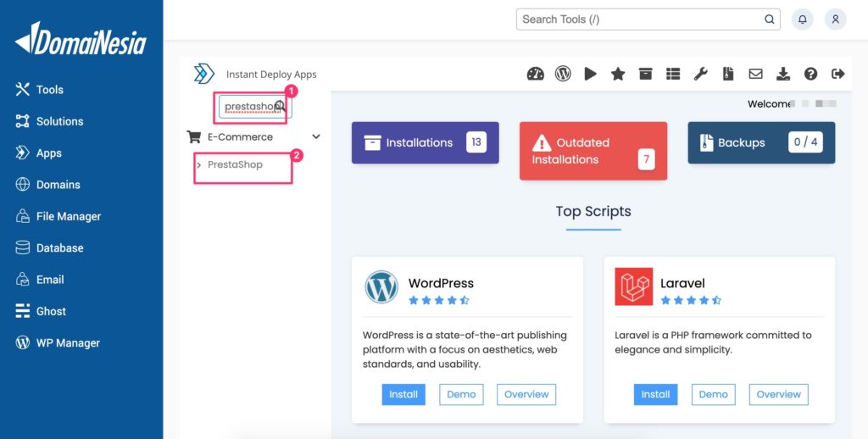Click the WordPress Overview button
This screenshot has height=439, width=868.
pyautogui.click(x=526, y=395)
